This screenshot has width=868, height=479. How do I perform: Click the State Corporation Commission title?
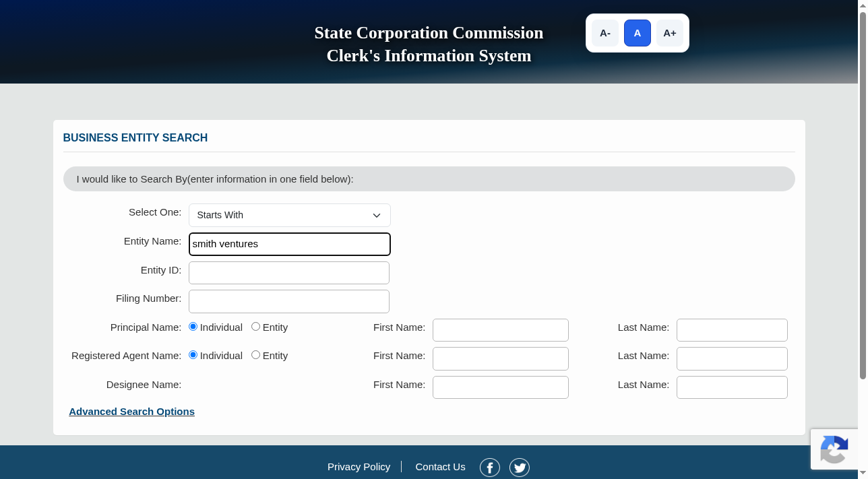429,33
